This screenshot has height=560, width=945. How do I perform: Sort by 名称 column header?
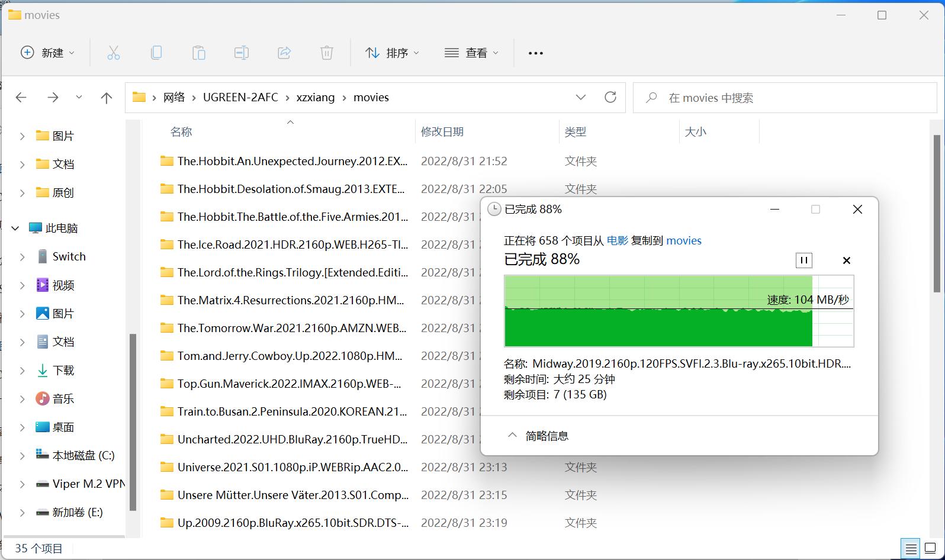click(181, 132)
